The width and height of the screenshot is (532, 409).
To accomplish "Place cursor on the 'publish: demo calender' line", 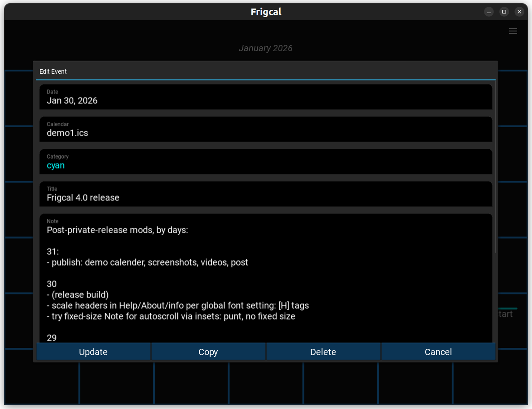I will 148,262.
